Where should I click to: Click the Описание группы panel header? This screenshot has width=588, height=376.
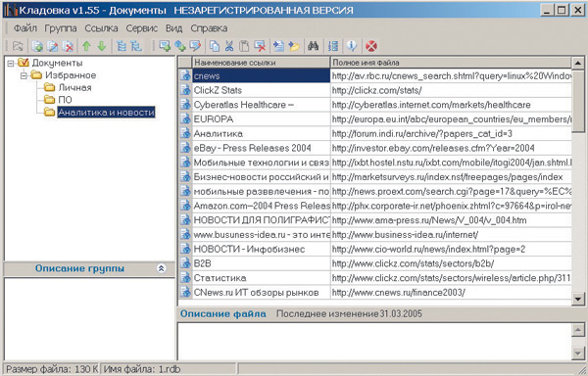89,268
